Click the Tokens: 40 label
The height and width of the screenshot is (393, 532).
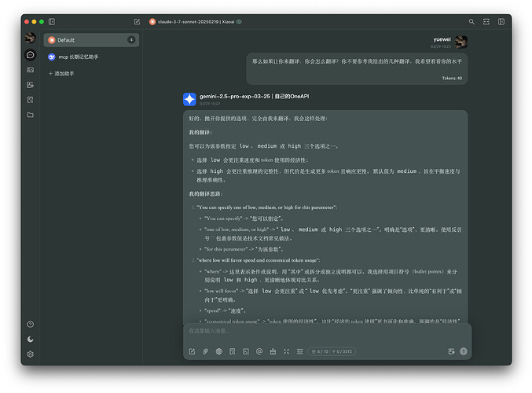pos(452,78)
